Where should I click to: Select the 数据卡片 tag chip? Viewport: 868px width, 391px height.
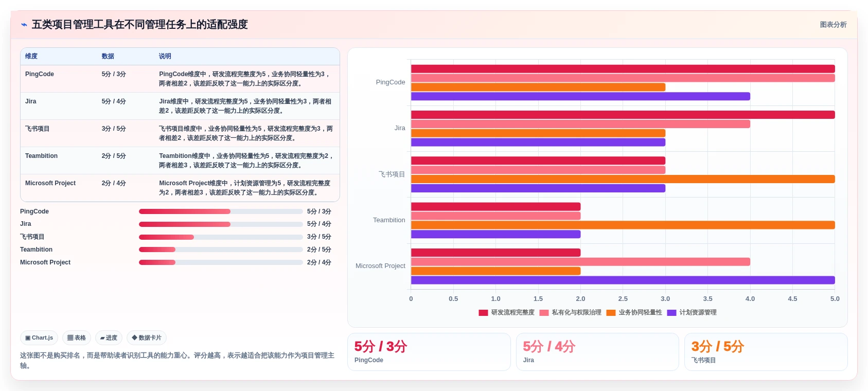pos(147,338)
